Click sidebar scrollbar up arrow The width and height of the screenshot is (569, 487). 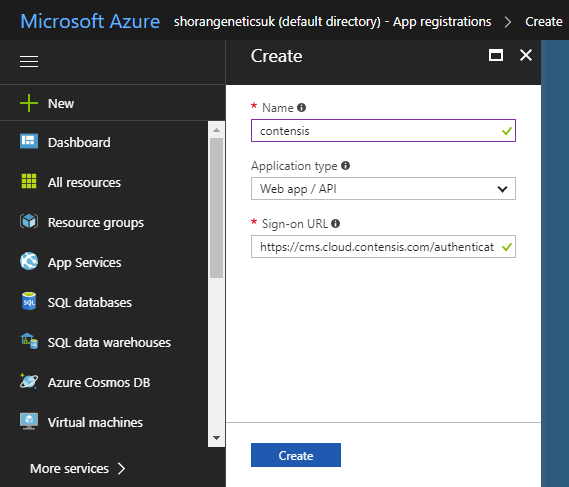click(217, 130)
